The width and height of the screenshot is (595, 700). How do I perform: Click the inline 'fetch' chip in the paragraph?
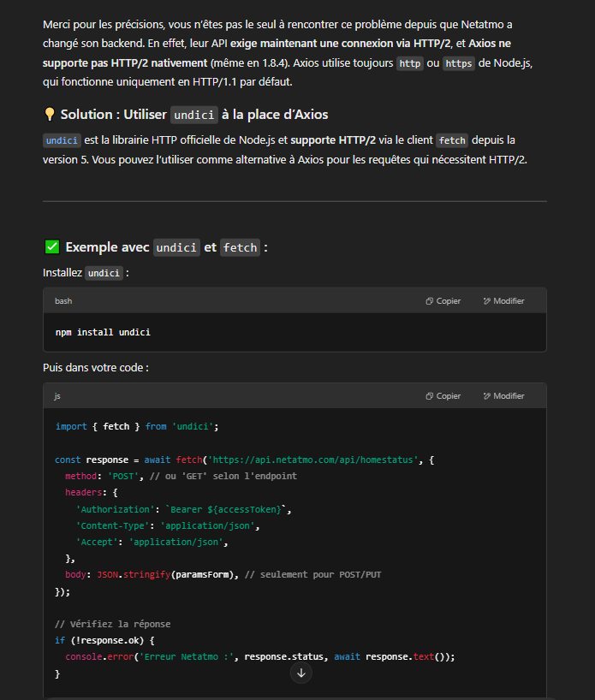(452, 140)
